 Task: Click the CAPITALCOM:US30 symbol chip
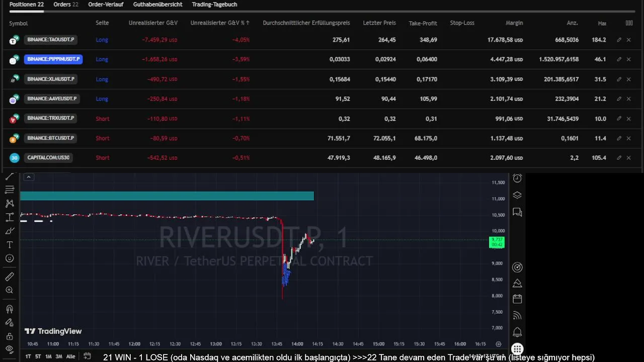pos(48,158)
